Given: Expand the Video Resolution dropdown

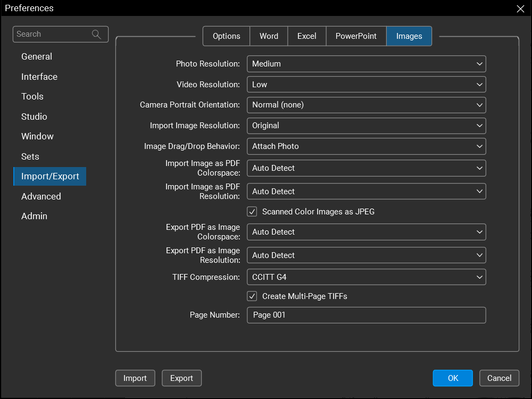Looking at the screenshot, I should click(x=366, y=85).
